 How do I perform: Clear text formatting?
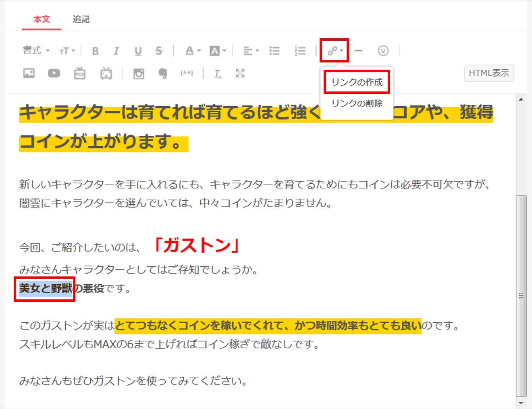click(x=218, y=73)
